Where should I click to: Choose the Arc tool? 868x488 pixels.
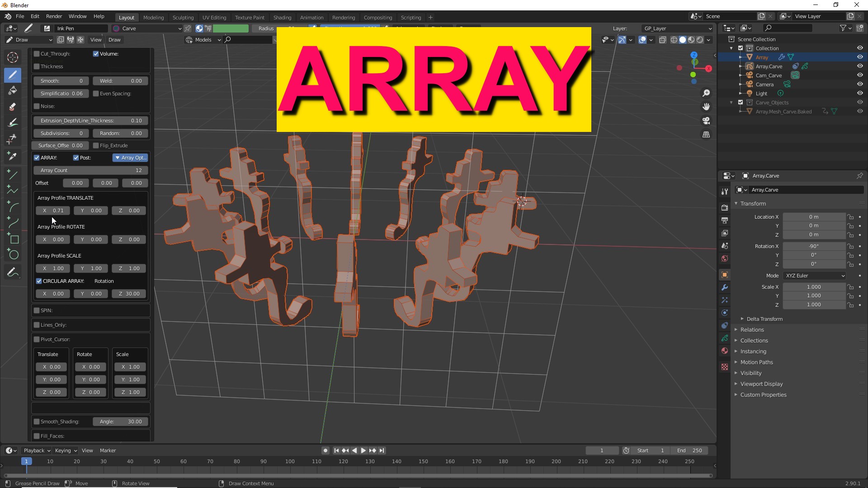click(x=13, y=206)
